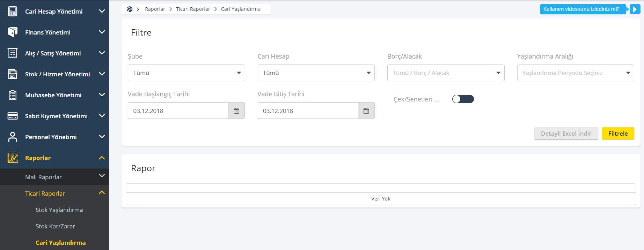
Task: Click the Vade Bitiş Tarihi date field
Action: (x=308, y=111)
